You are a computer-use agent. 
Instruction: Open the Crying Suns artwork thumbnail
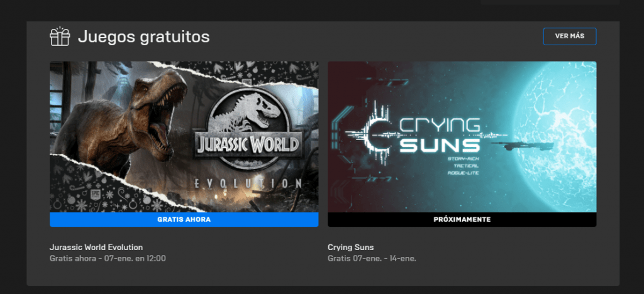click(462, 136)
